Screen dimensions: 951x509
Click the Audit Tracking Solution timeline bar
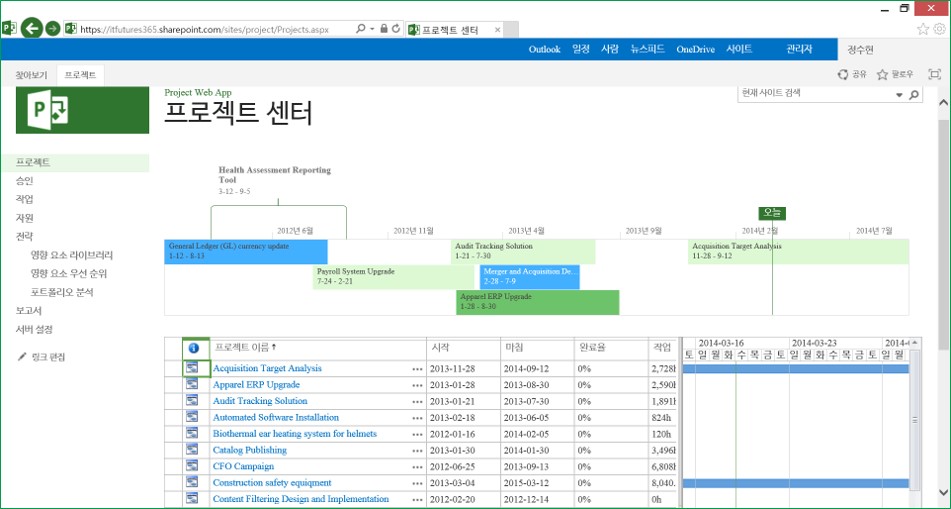tap(523, 252)
